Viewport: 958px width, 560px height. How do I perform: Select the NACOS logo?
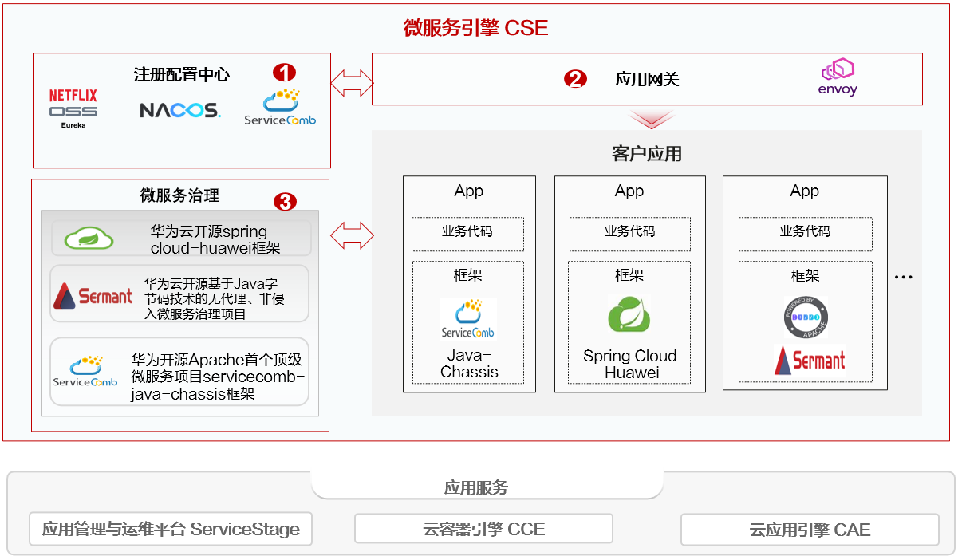click(180, 110)
